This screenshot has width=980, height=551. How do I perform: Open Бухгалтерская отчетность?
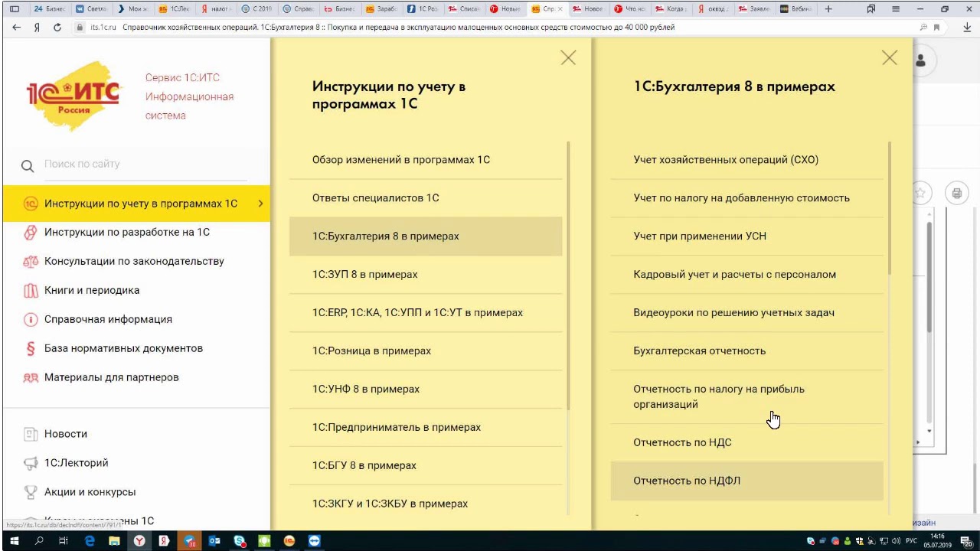point(747,351)
